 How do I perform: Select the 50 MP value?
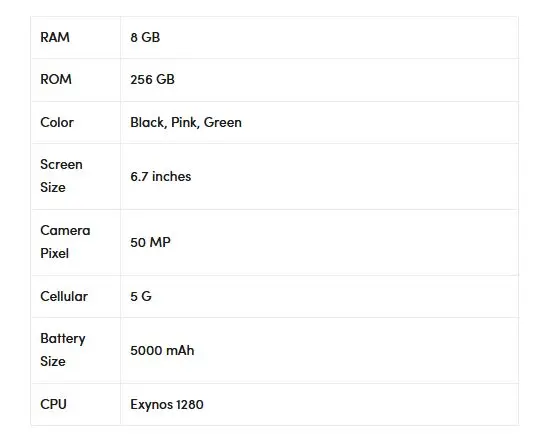point(150,242)
